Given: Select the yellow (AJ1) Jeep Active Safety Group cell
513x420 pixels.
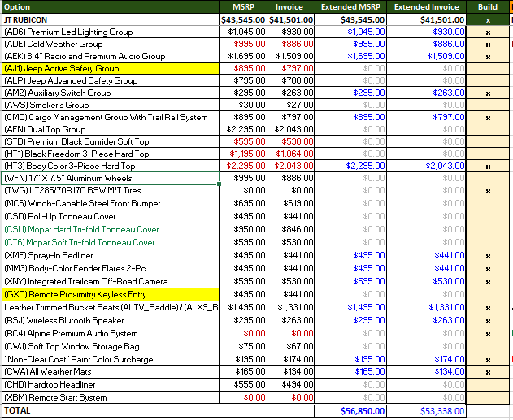Looking at the screenshot, I should coord(111,68).
